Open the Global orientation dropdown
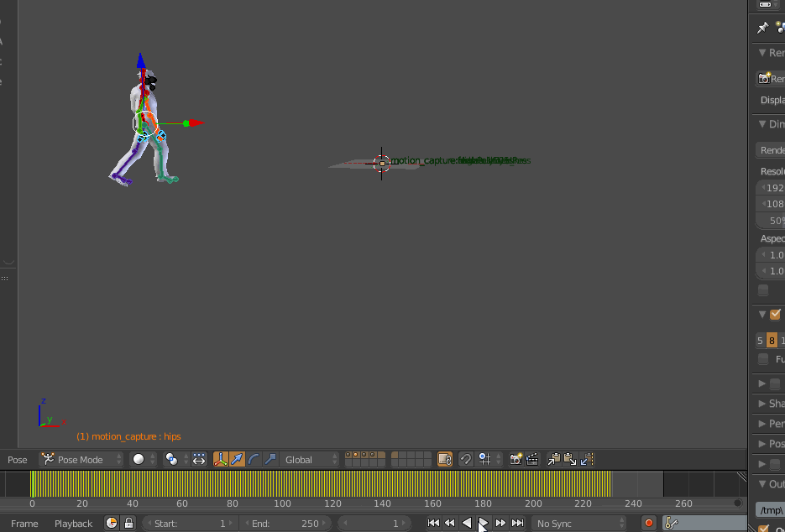The height and width of the screenshot is (532, 785). [x=309, y=460]
